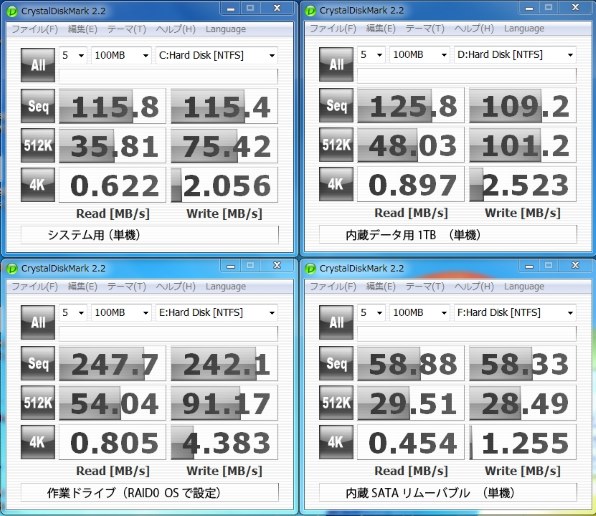The height and width of the screenshot is (516, 596).
Task: Open test count dropdown in C: drive window
Action: [x=73, y=55]
